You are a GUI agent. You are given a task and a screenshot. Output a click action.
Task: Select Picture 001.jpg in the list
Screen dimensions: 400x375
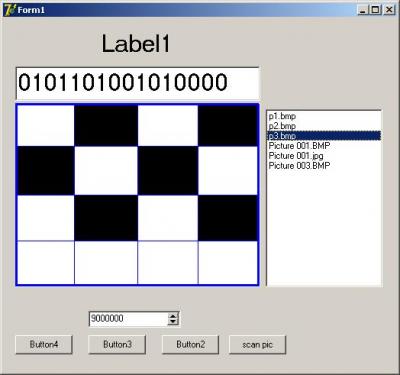point(324,156)
